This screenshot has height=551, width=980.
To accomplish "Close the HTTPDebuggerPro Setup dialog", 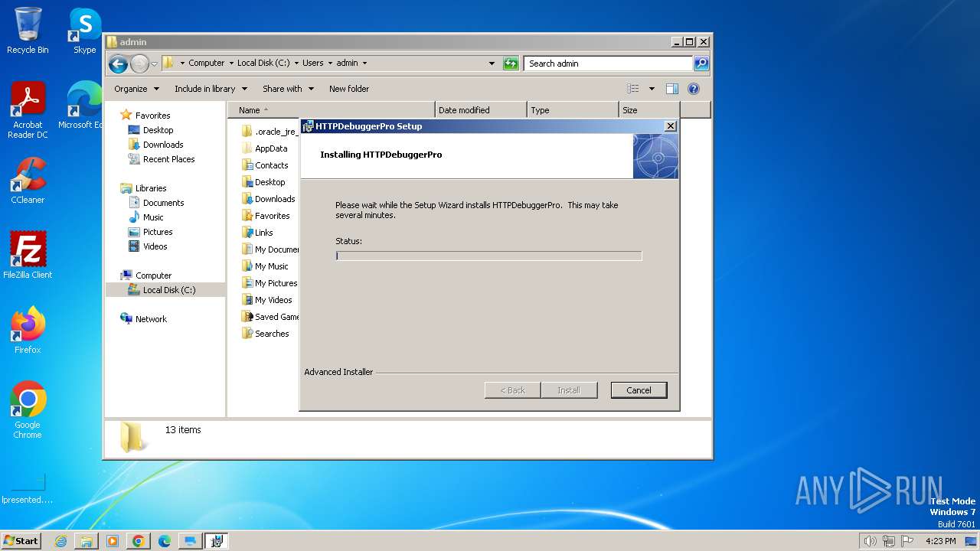I will point(670,126).
